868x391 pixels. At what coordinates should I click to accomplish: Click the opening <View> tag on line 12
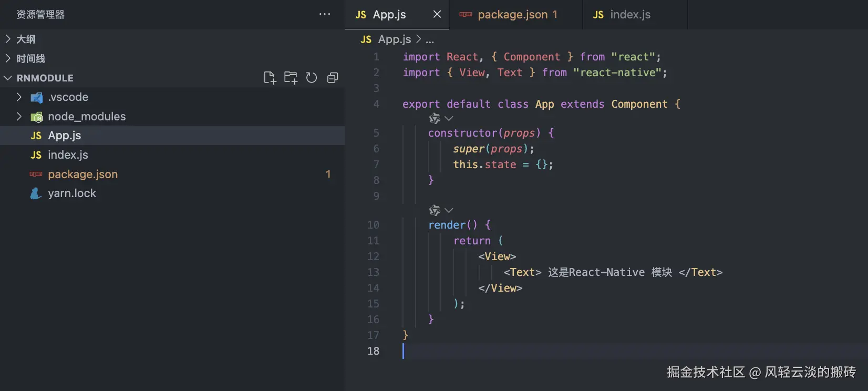(x=497, y=256)
